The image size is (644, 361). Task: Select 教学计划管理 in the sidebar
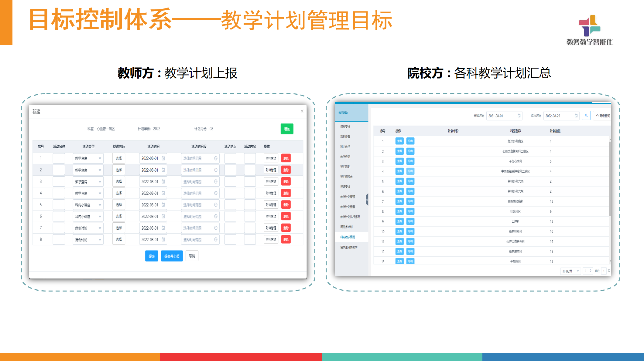point(348,197)
